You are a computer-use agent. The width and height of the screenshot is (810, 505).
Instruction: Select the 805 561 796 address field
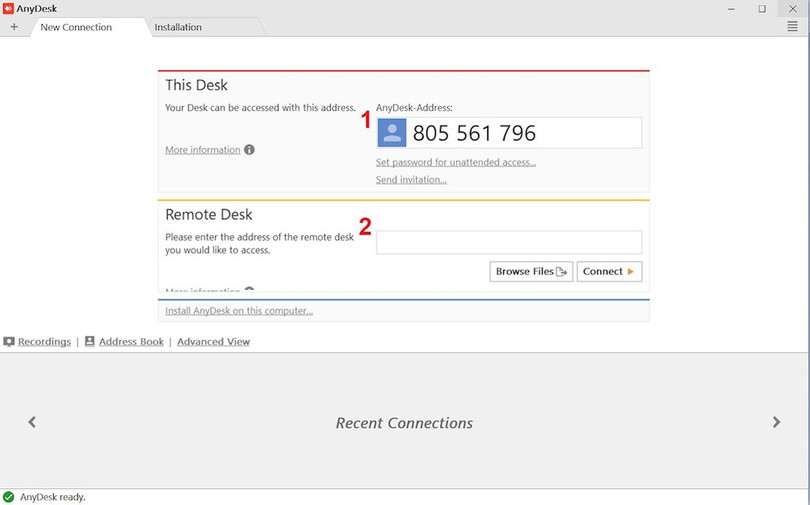click(x=523, y=133)
